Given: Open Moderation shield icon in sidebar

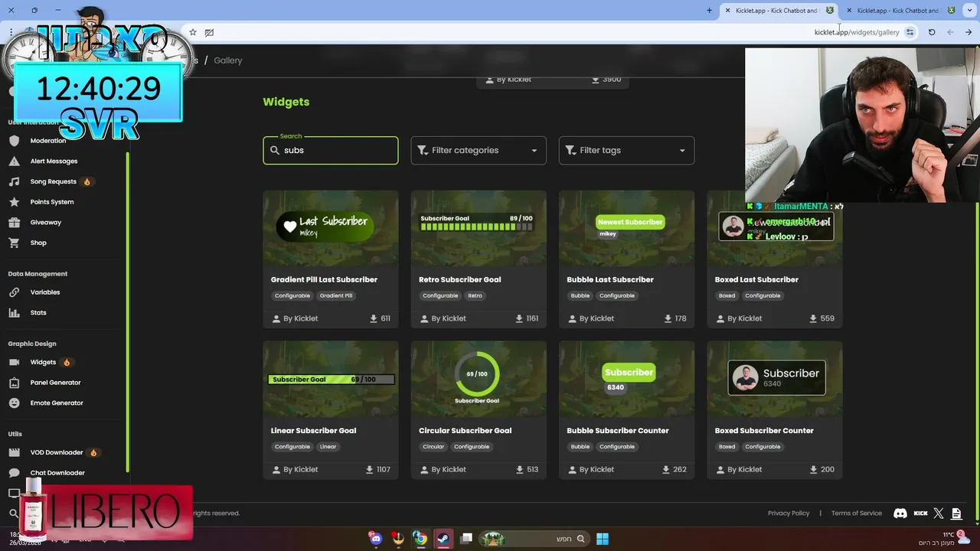Looking at the screenshot, I should 14,141.
